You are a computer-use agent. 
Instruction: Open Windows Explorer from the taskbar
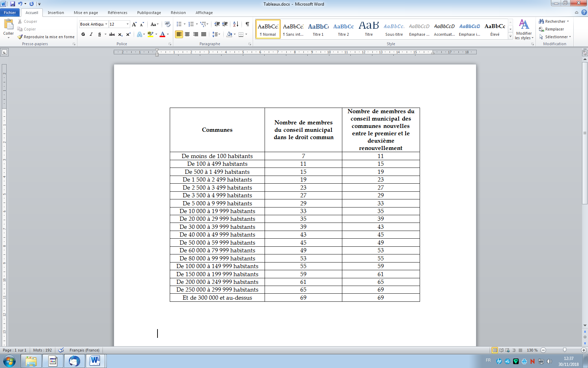coord(31,361)
